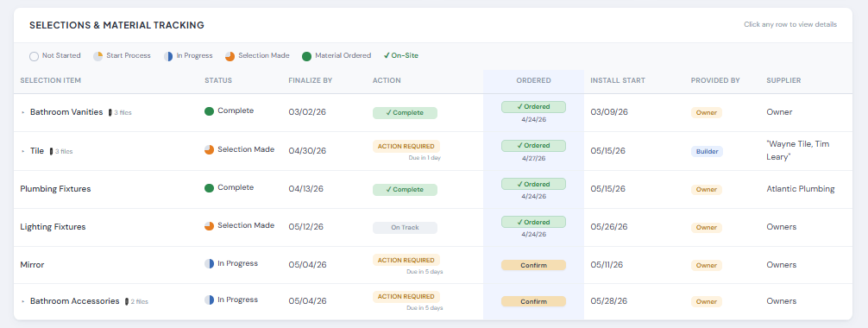Click Material Ordered legend green circle
Screen dimensions: 868x328
pos(306,56)
